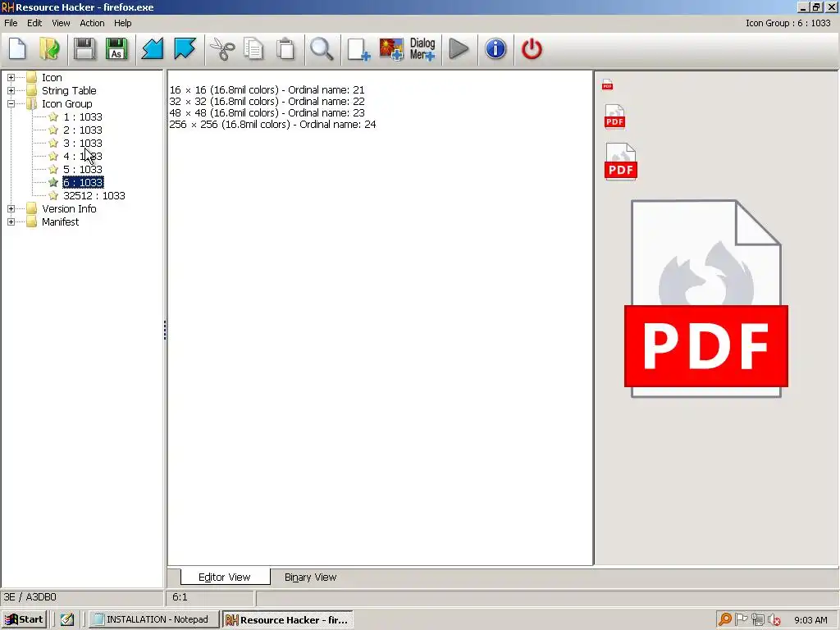
Task: Click the gray Play compile arrow icon
Action: point(459,49)
